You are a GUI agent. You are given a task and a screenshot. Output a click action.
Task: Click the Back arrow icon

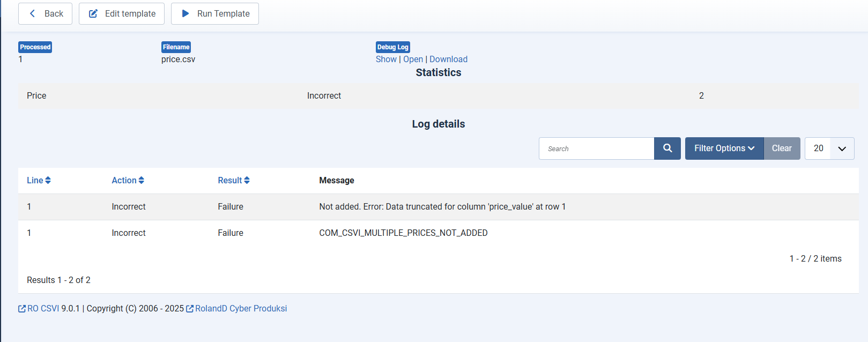(33, 13)
